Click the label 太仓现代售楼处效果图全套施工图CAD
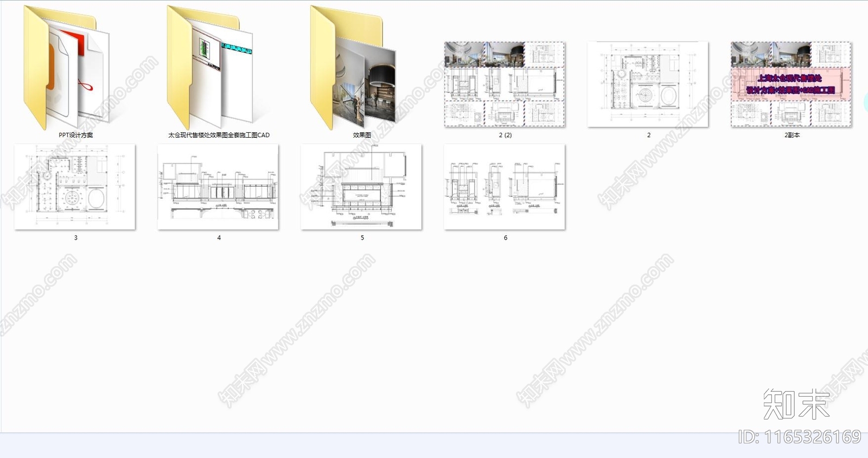 coord(219,135)
